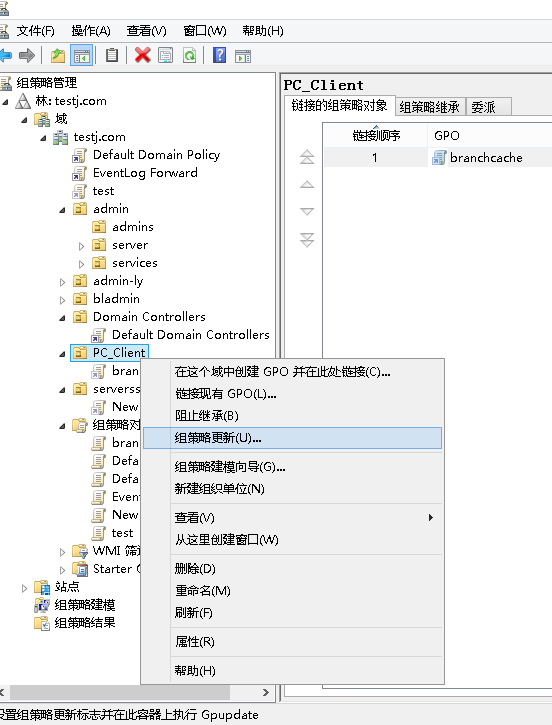Open 属性(R) from context menu
Viewport: 552px width, 725px height.
(x=292, y=642)
